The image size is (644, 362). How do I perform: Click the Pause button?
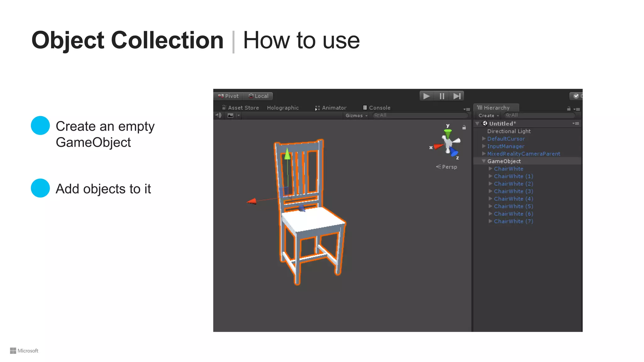click(x=441, y=96)
